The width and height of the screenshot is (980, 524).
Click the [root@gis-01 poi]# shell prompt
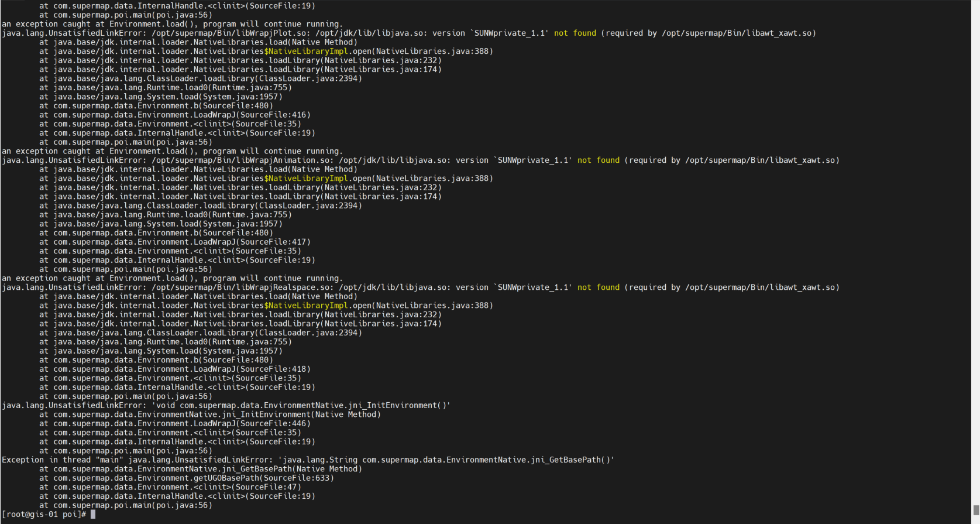(44, 515)
